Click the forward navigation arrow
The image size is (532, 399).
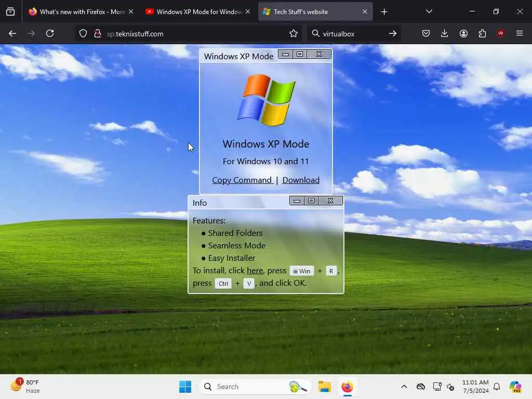click(x=31, y=33)
